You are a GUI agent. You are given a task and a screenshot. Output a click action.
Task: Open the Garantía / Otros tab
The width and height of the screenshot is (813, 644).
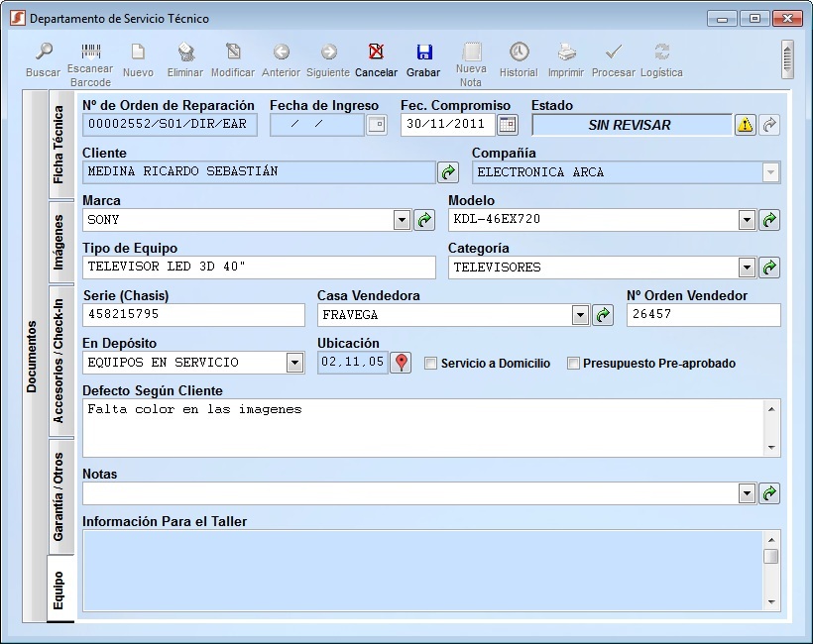pyautogui.click(x=59, y=496)
